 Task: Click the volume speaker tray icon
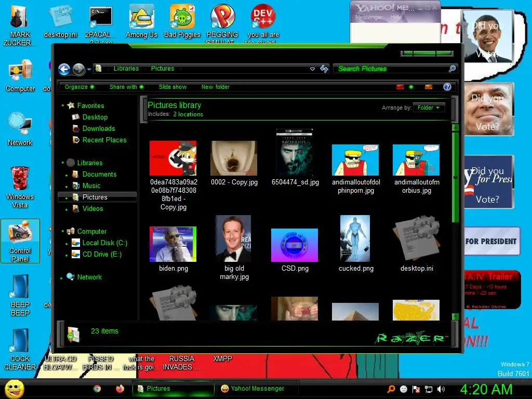(441, 389)
